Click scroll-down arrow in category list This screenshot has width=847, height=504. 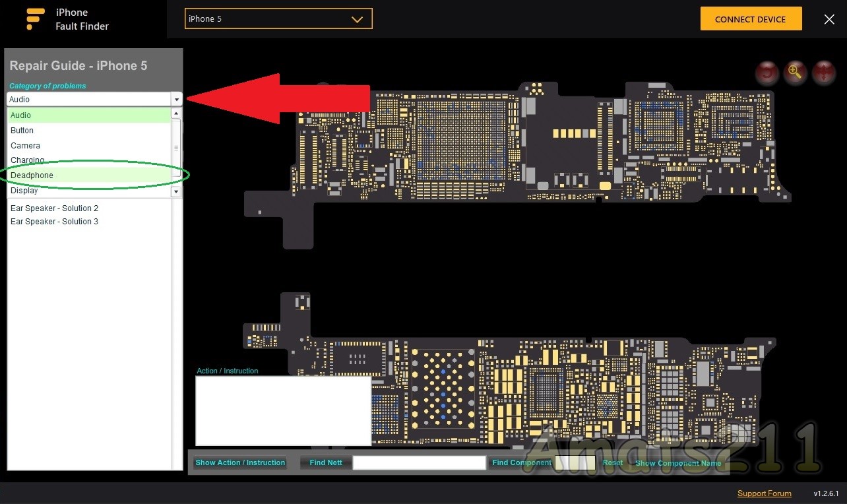pyautogui.click(x=176, y=191)
